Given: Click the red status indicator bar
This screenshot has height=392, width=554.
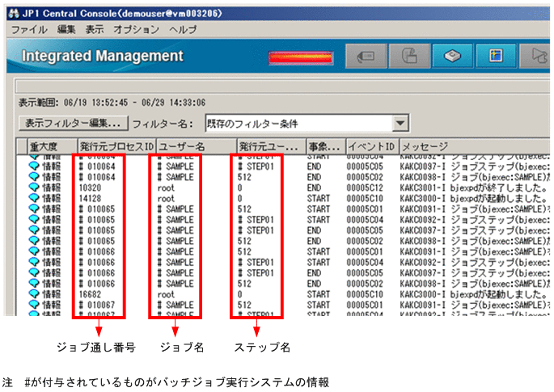Looking at the screenshot, I should point(301,58).
